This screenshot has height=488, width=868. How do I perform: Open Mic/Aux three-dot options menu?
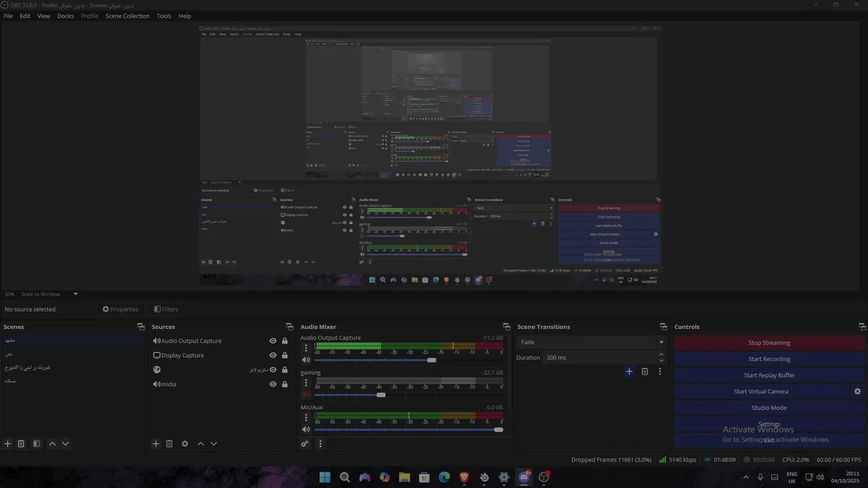coord(306,418)
